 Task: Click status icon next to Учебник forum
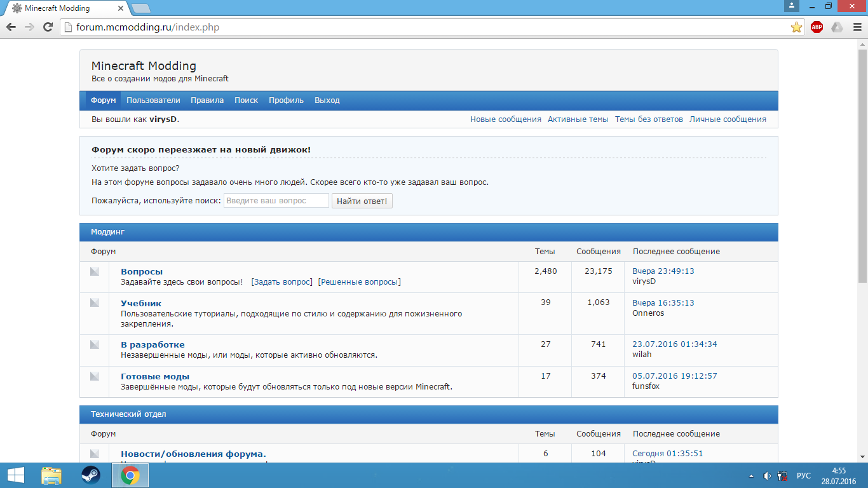[95, 303]
